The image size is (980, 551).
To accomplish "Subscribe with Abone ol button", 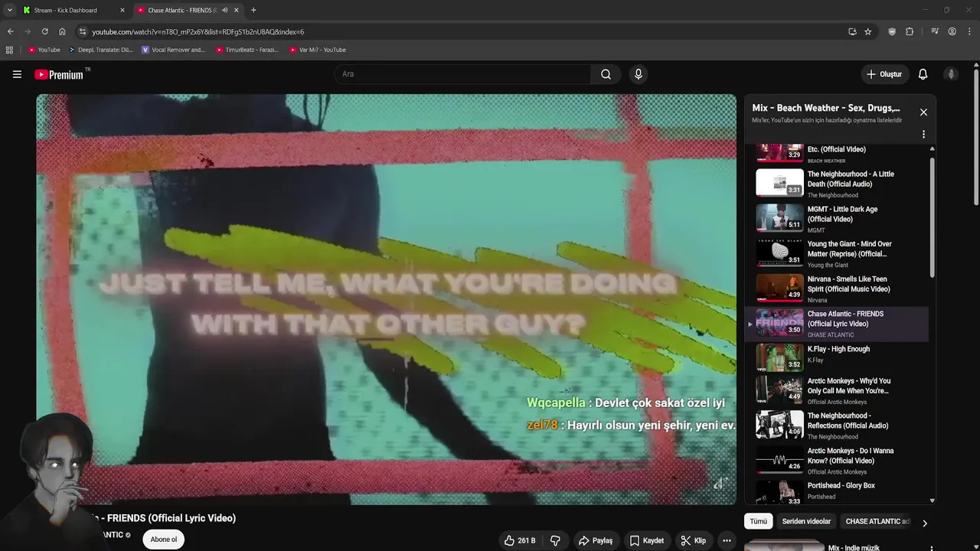I will (x=164, y=540).
